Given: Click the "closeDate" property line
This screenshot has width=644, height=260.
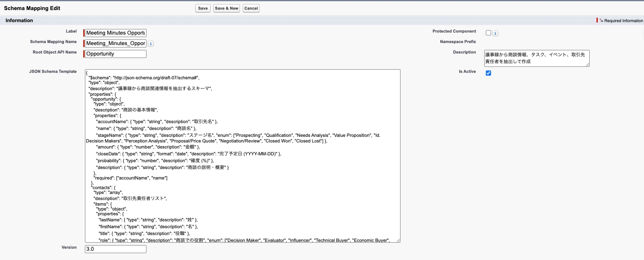Looking at the screenshot, I should (188, 154).
